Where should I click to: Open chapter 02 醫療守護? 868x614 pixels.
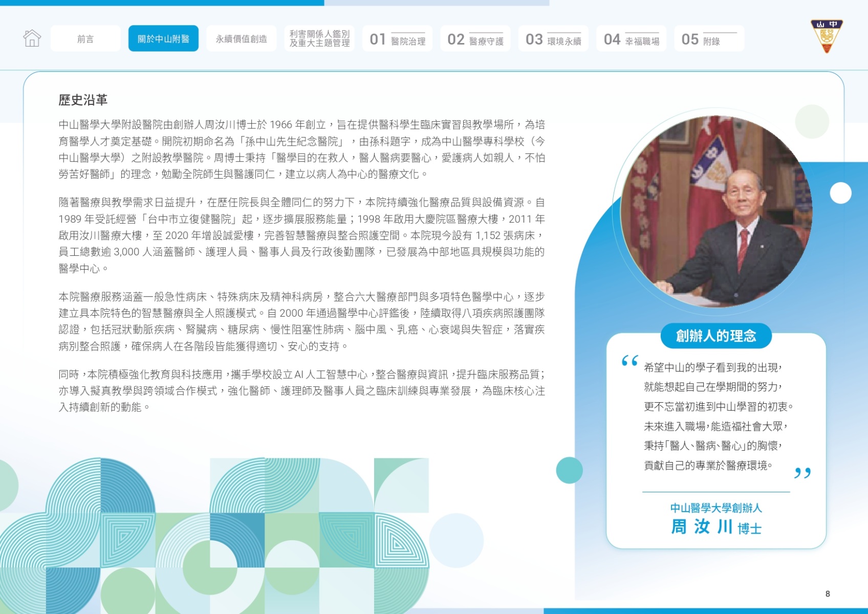pos(475,38)
